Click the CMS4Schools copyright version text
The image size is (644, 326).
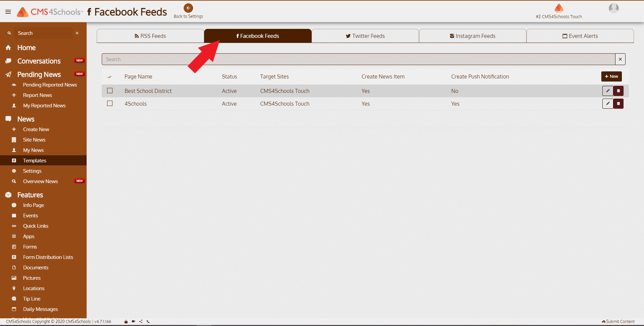point(58,322)
